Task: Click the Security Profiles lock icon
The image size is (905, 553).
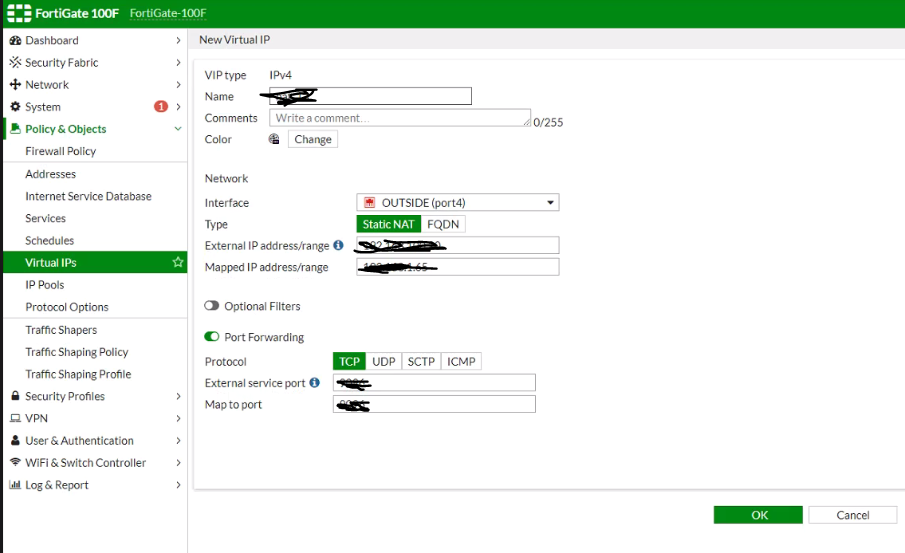Action: (15, 396)
